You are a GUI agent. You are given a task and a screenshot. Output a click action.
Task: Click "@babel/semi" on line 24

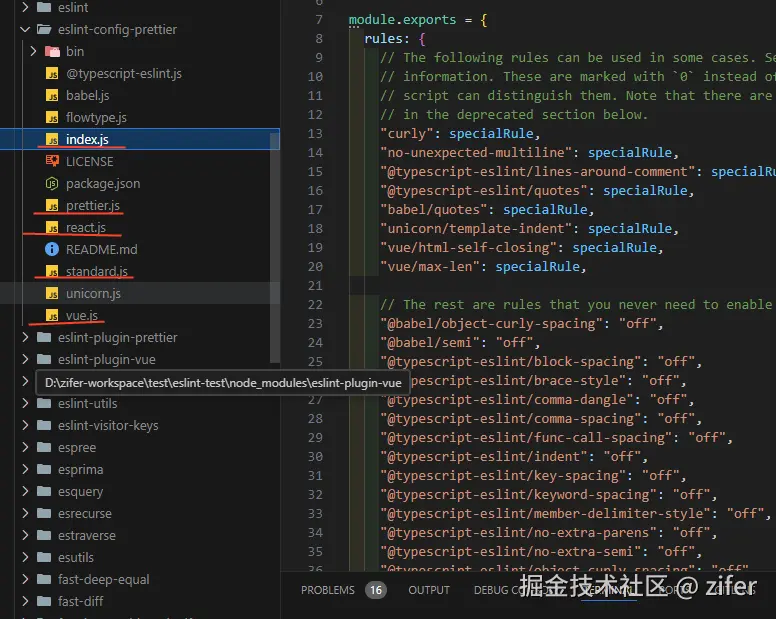[430, 342]
